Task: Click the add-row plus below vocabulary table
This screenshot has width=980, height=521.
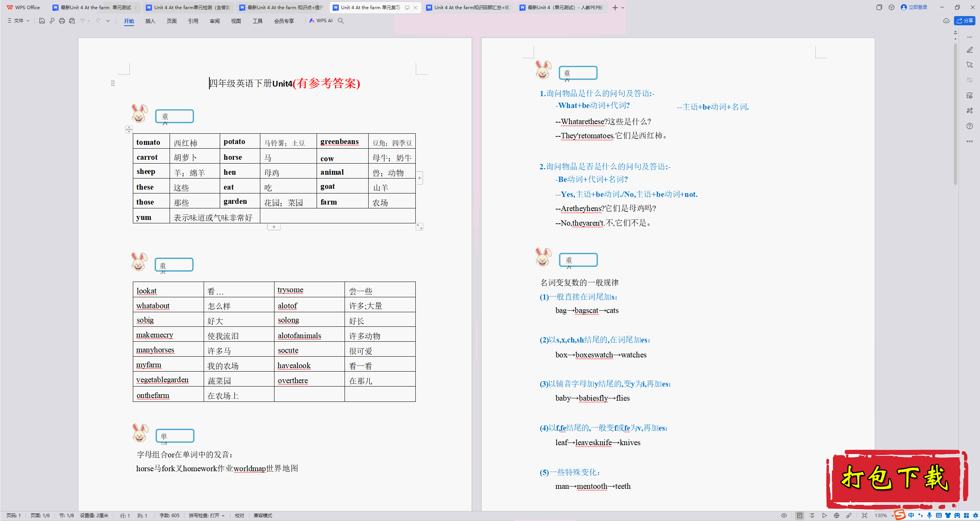Action: click(x=274, y=227)
